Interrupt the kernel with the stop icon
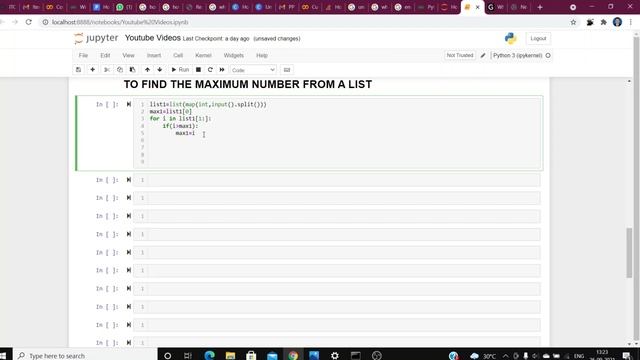 (198, 70)
